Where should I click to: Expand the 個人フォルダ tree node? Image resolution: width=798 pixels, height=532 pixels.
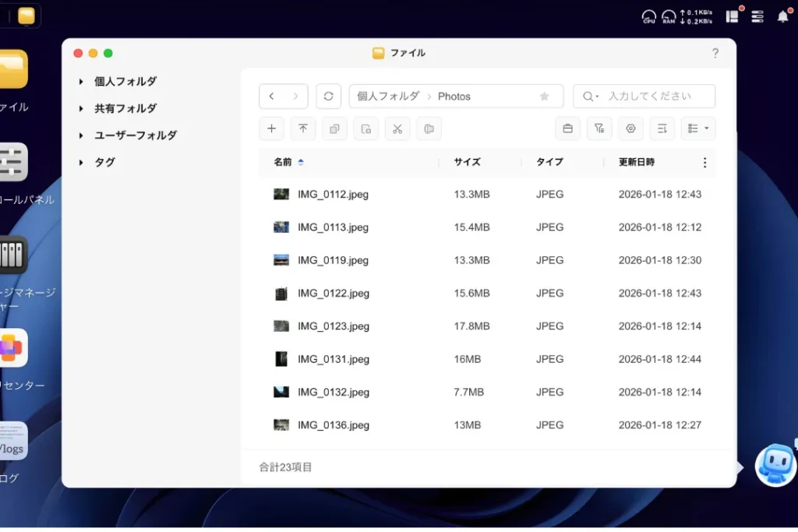[81, 82]
